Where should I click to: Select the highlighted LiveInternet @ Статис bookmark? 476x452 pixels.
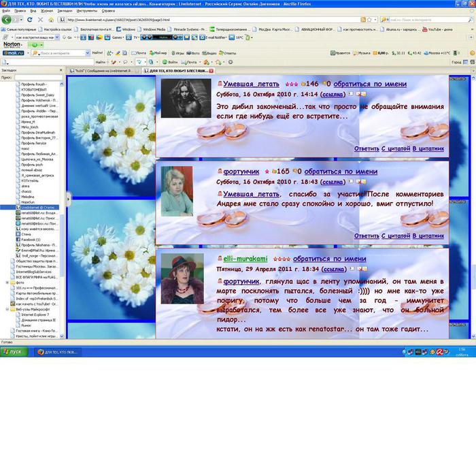coord(37,208)
